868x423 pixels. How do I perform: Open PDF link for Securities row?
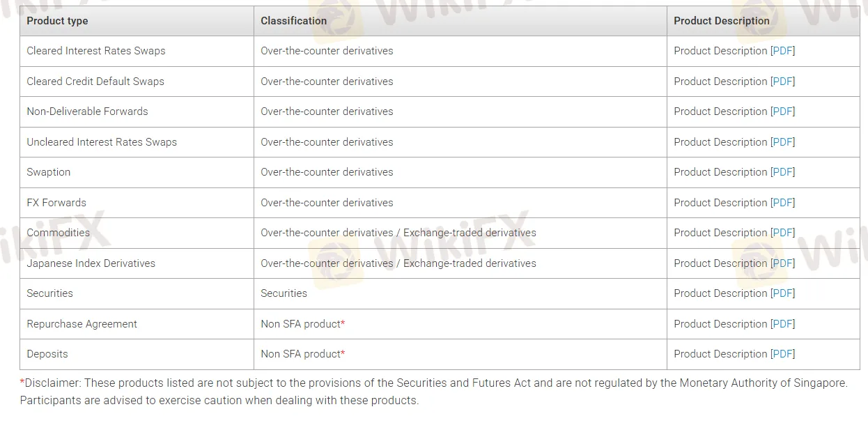pyautogui.click(x=782, y=293)
